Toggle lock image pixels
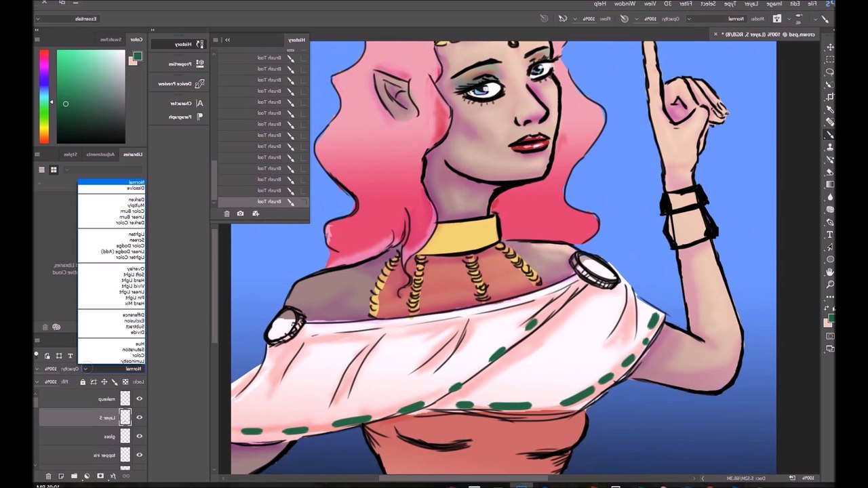Viewport: 868px width, 488px height. (x=115, y=382)
